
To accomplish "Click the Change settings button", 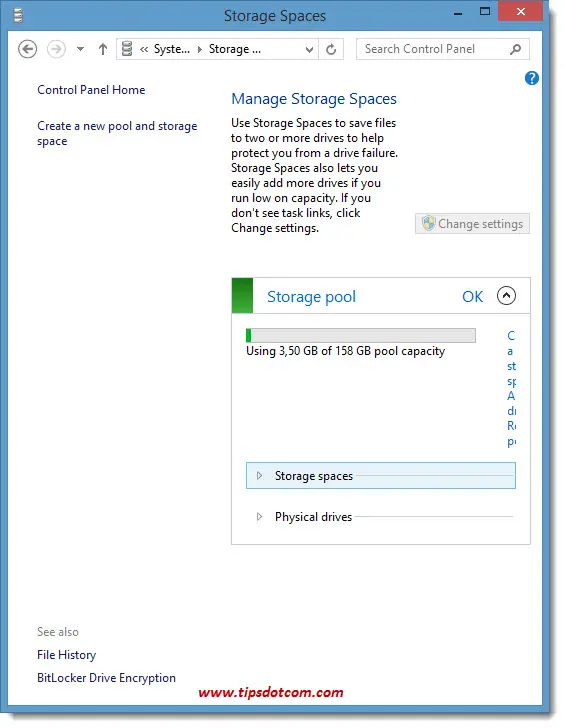I will (472, 224).
